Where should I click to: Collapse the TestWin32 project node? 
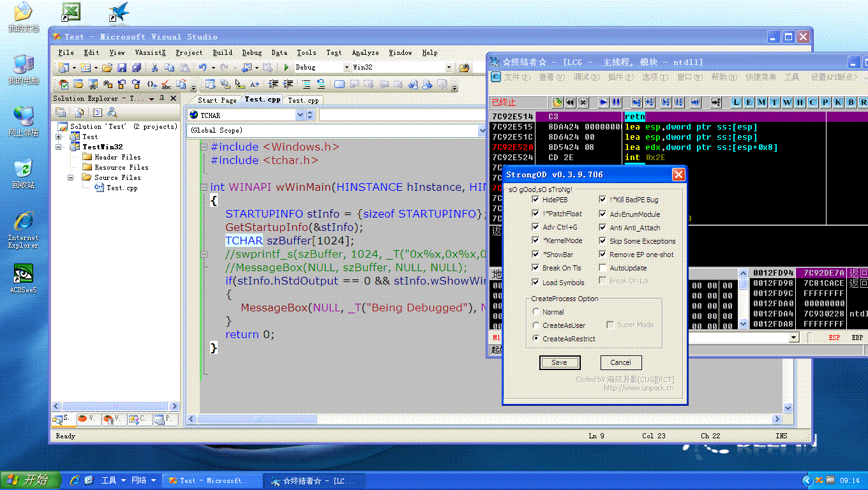point(59,147)
